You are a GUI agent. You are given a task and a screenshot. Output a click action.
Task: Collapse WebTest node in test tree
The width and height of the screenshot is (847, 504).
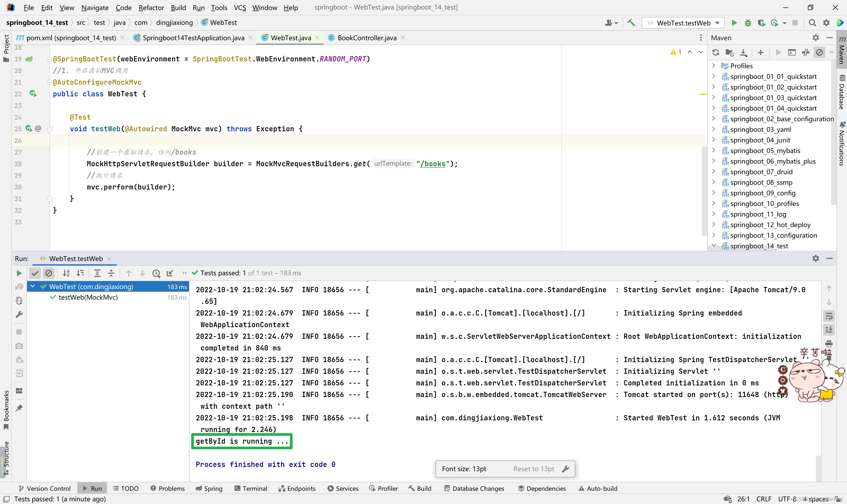click(x=33, y=286)
